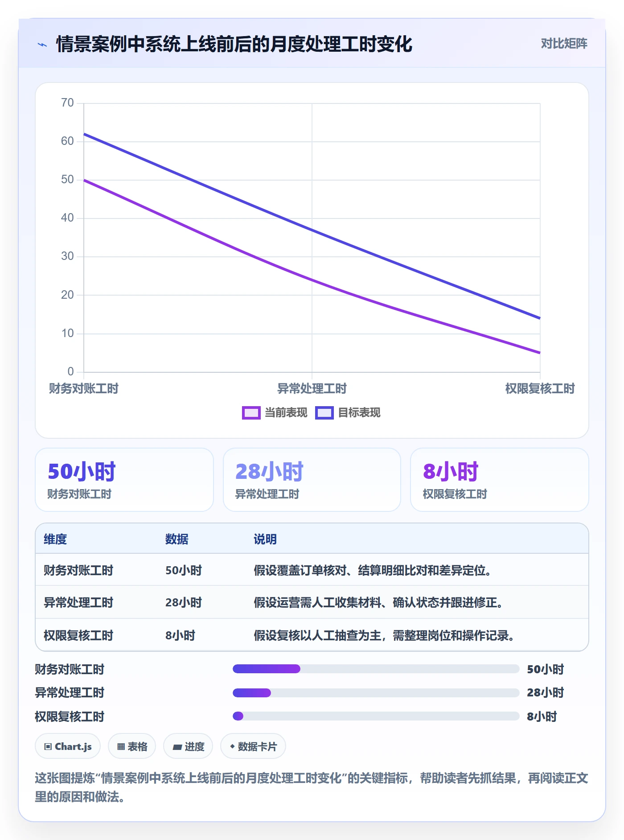Click the 当前表现 legend label

(x=286, y=413)
